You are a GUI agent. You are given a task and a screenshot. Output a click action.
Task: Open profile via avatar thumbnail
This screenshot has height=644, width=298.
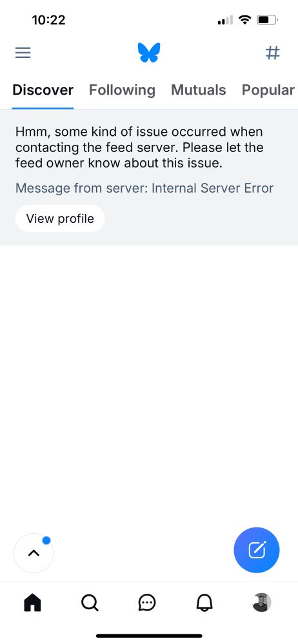[261, 603]
